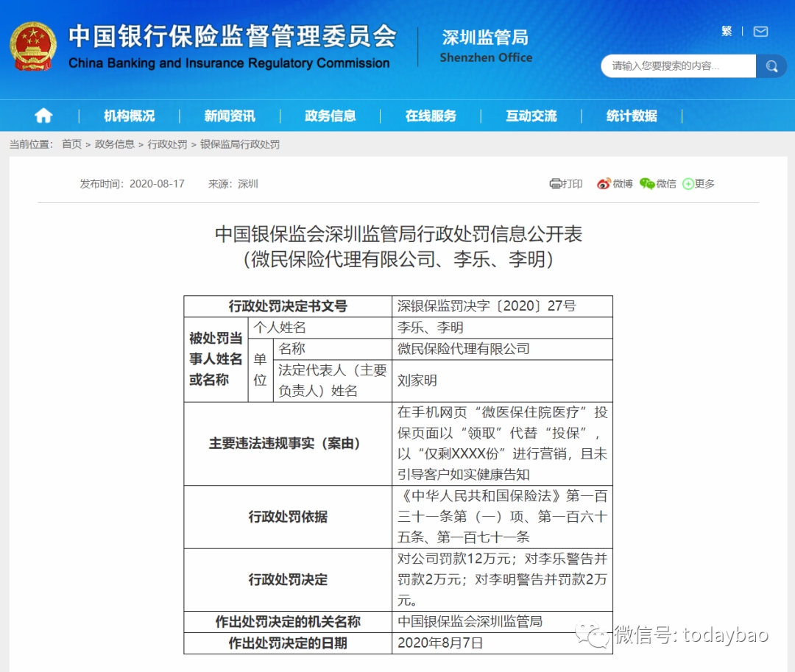The width and height of the screenshot is (795, 672).
Task: Click the CBIRC national emblem logo
Action: [33, 46]
